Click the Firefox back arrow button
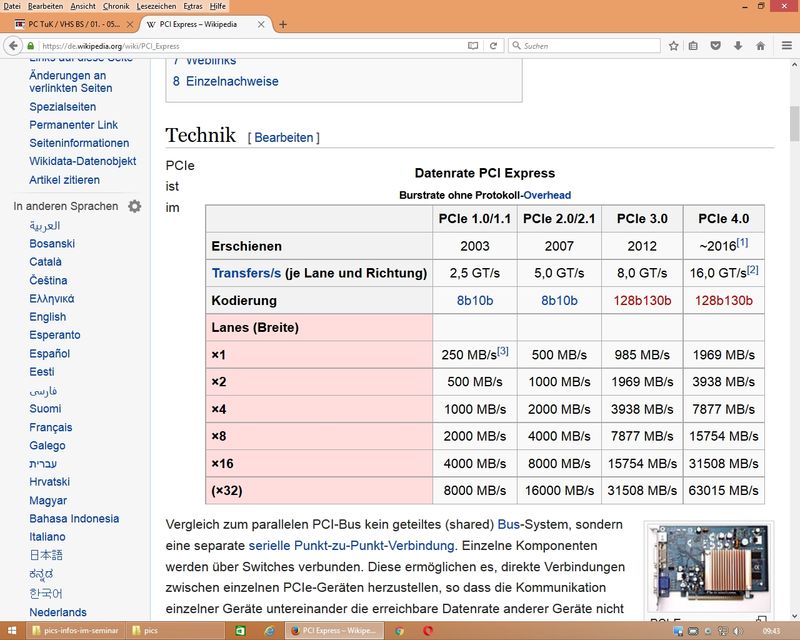 [11, 45]
